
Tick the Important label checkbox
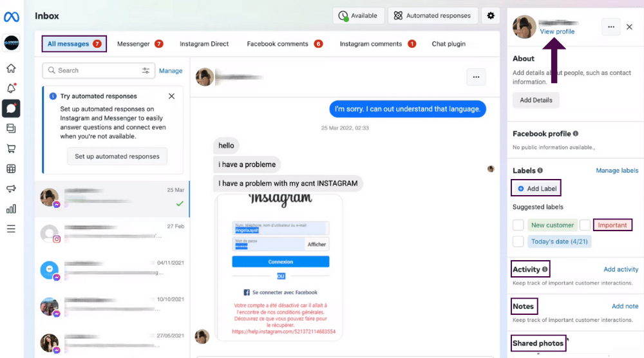point(585,225)
